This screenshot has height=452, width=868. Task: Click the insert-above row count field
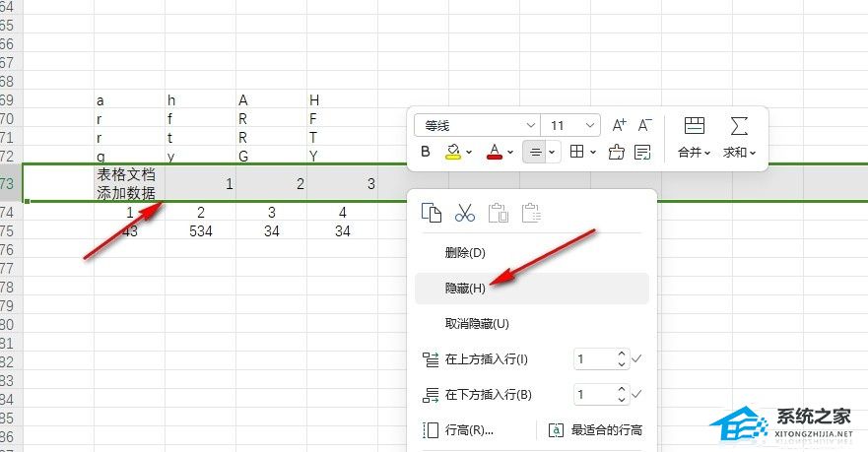[594, 359]
